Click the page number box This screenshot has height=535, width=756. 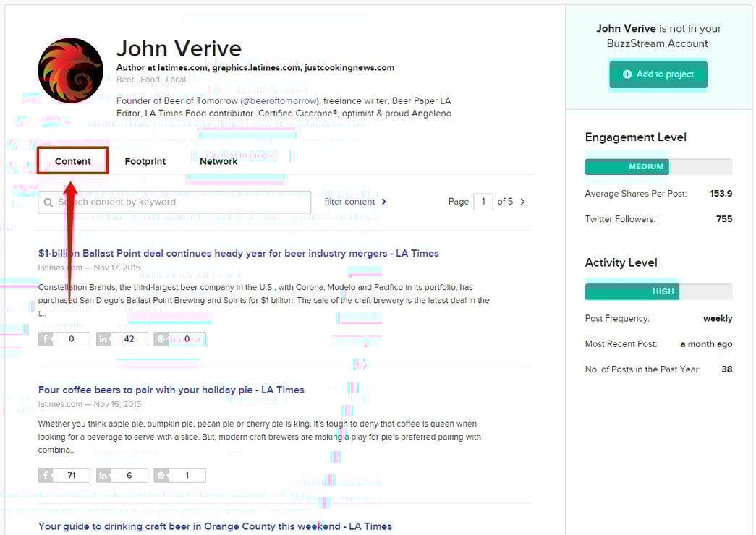(x=483, y=202)
